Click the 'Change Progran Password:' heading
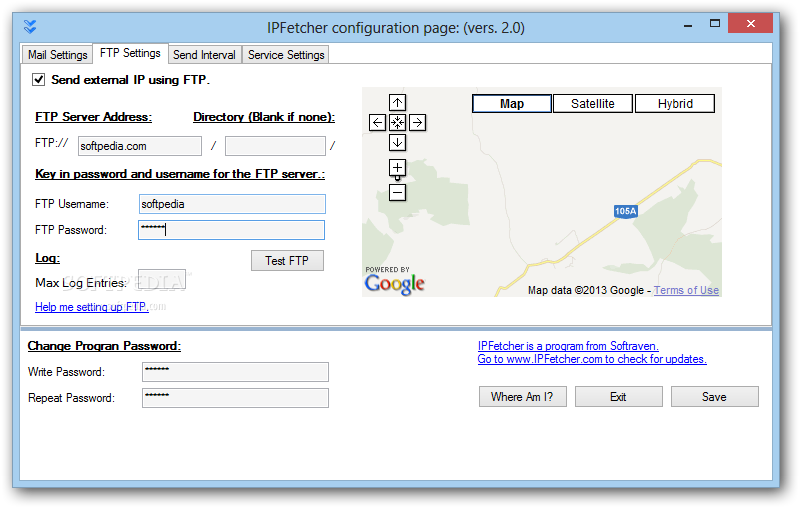Screen dimensions: 800x508 [104, 346]
